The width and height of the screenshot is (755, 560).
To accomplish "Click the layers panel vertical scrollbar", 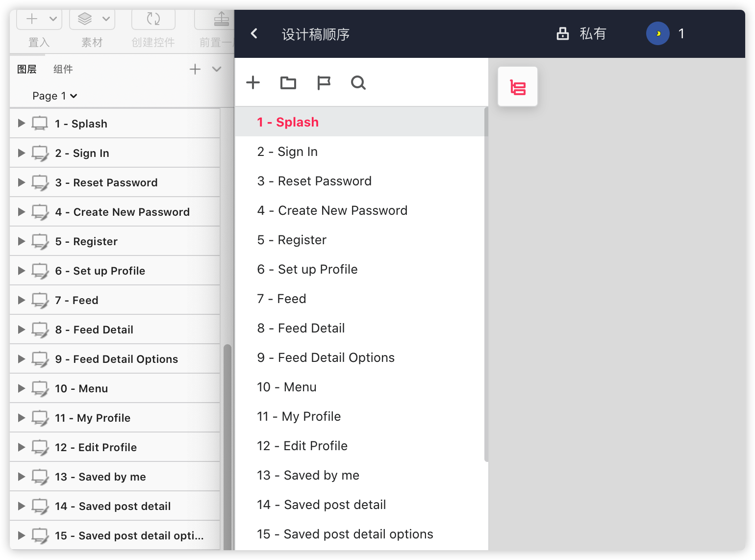I will 227,446.
